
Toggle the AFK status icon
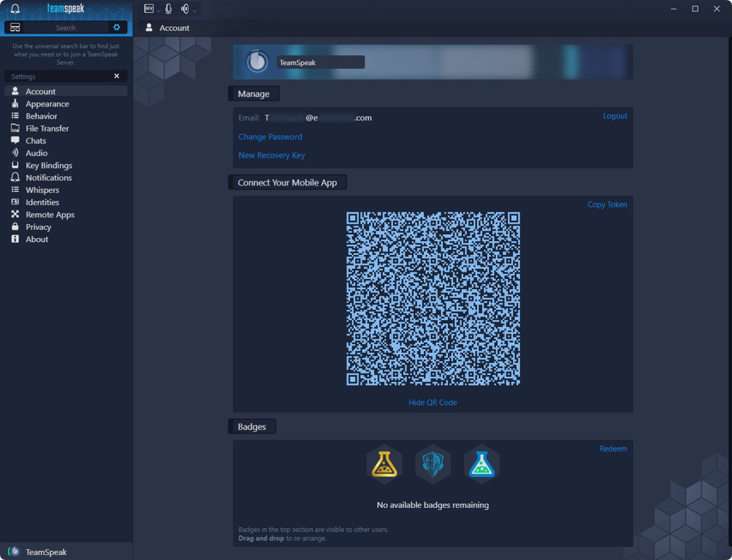tap(149, 9)
